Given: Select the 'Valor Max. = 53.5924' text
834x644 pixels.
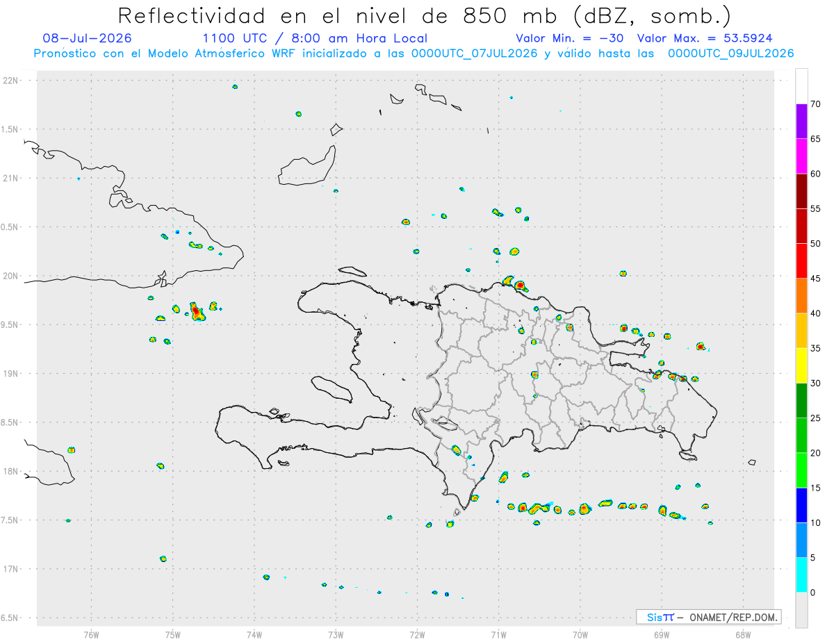Looking at the screenshot, I should [705, 38].
